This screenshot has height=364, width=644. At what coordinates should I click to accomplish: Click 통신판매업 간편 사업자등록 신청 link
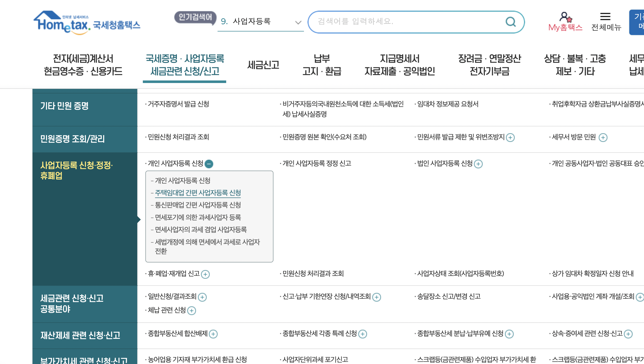coord(198,205)
